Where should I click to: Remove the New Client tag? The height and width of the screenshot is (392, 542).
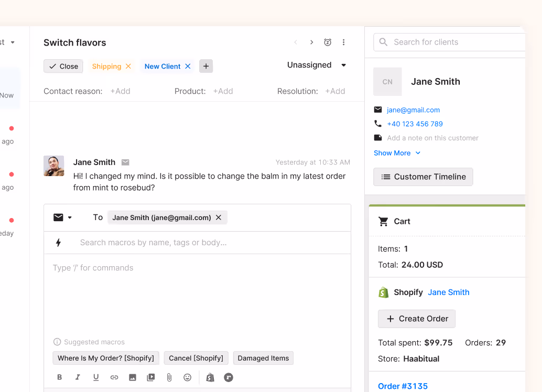(x=188, y=67)
